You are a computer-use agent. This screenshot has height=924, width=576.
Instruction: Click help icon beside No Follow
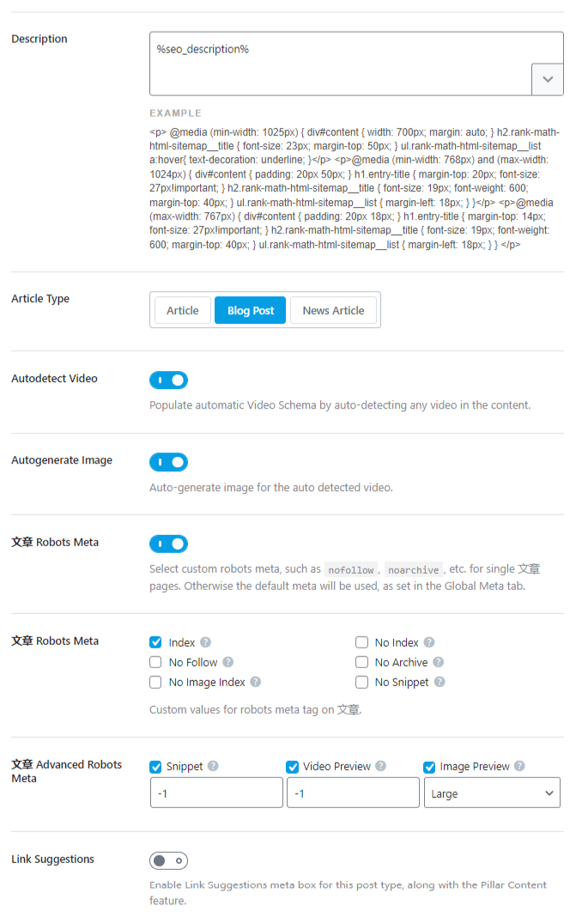(x=227, y=662)
